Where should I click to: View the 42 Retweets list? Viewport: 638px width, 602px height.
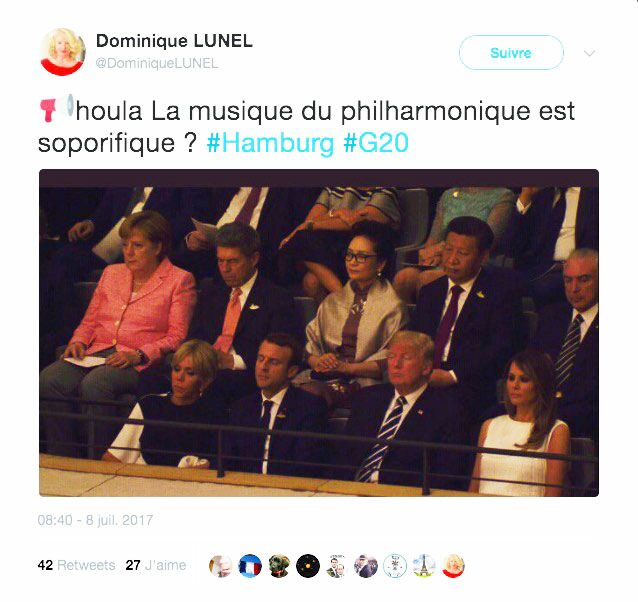76,565
